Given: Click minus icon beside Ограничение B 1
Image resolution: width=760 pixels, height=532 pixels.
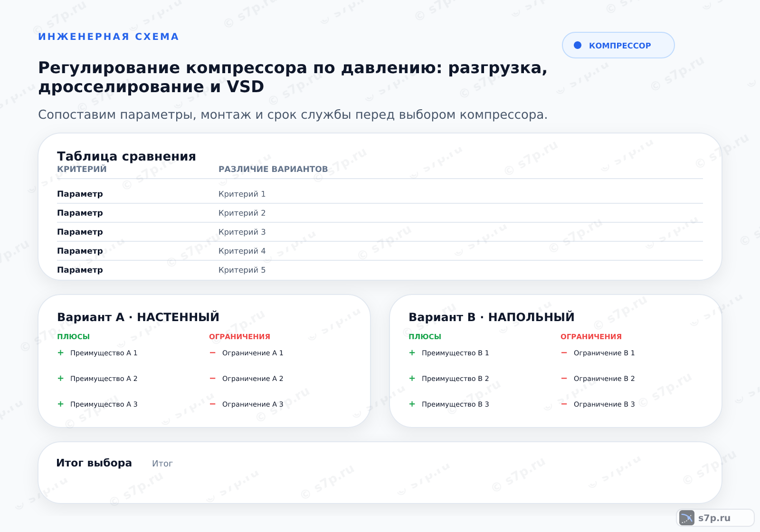Looking at the screenshot, I should click(x=564, y=352).
